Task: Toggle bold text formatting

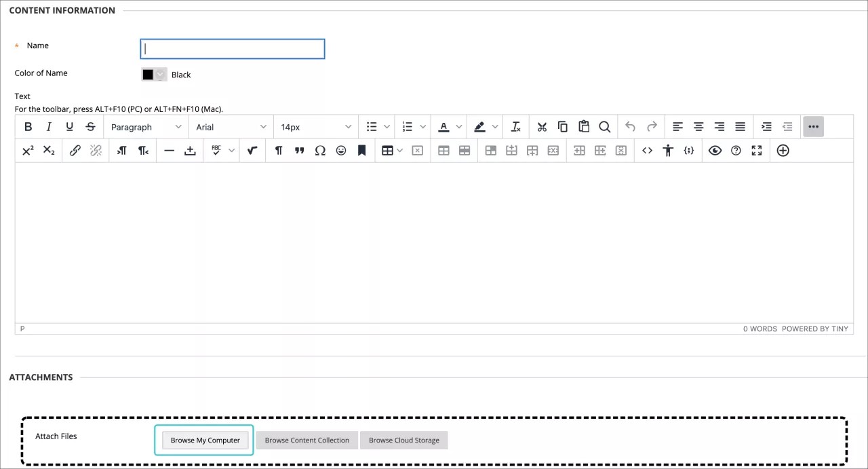Action: click(28, 126)
